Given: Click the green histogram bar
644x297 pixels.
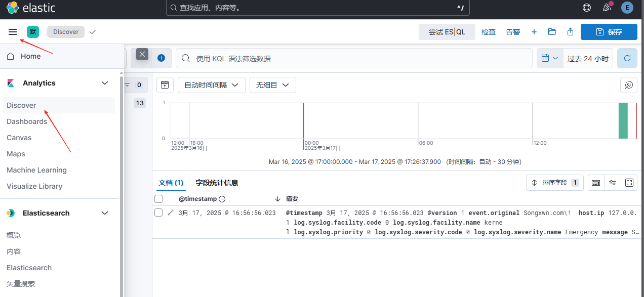Looking at the screenshot, I should click(x=623, y=120).
